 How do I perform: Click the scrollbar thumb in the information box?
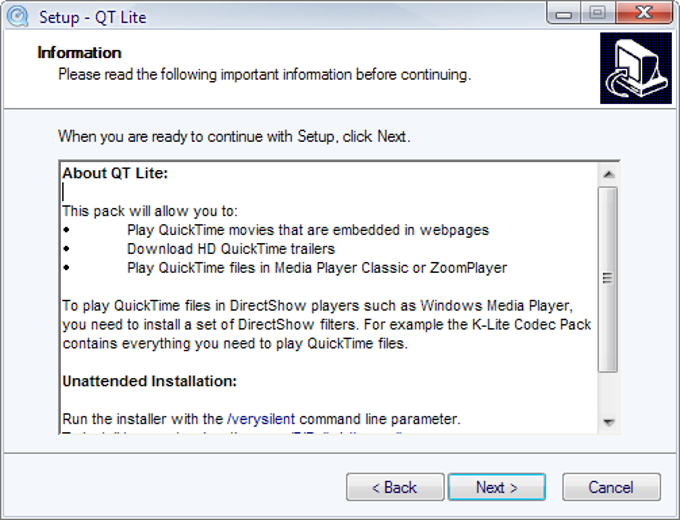(x=608, y=278)
